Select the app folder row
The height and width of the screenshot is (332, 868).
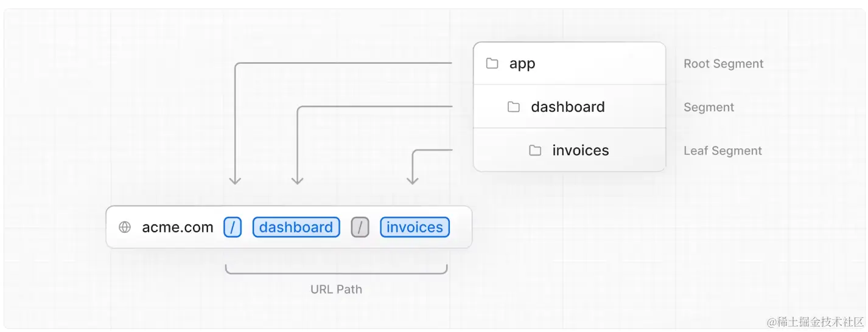click(569, 63)
